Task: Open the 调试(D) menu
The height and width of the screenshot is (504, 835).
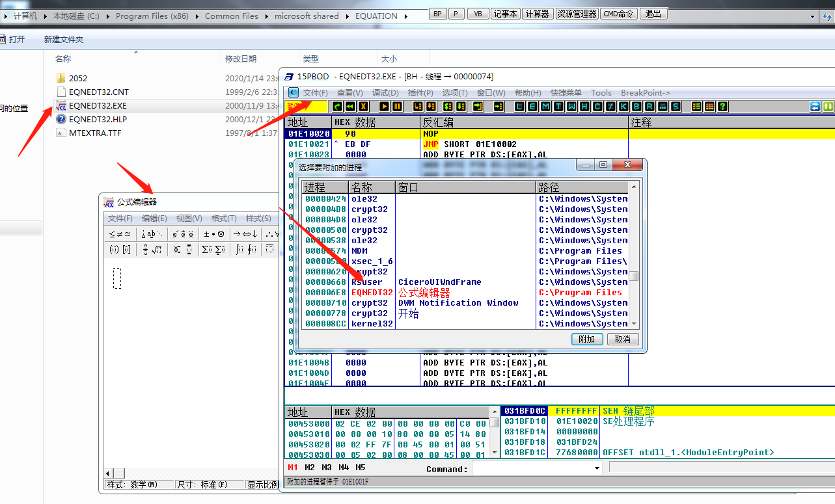Action: point(385,93)
